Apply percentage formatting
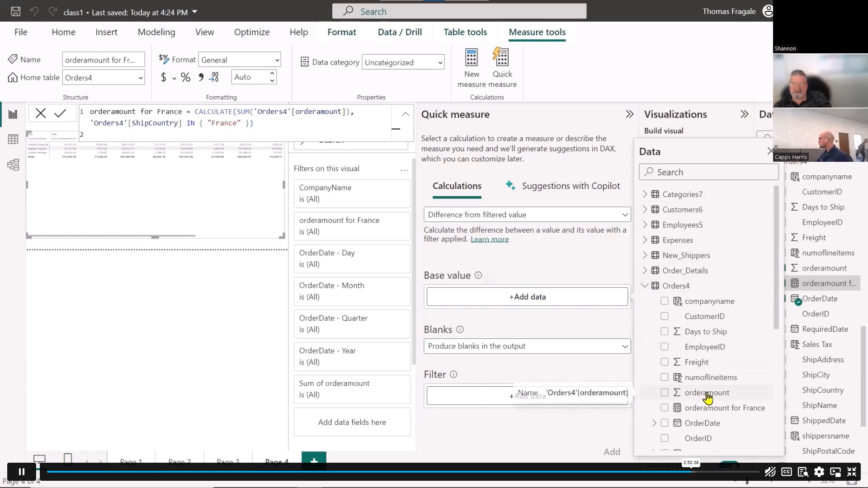 185,77
